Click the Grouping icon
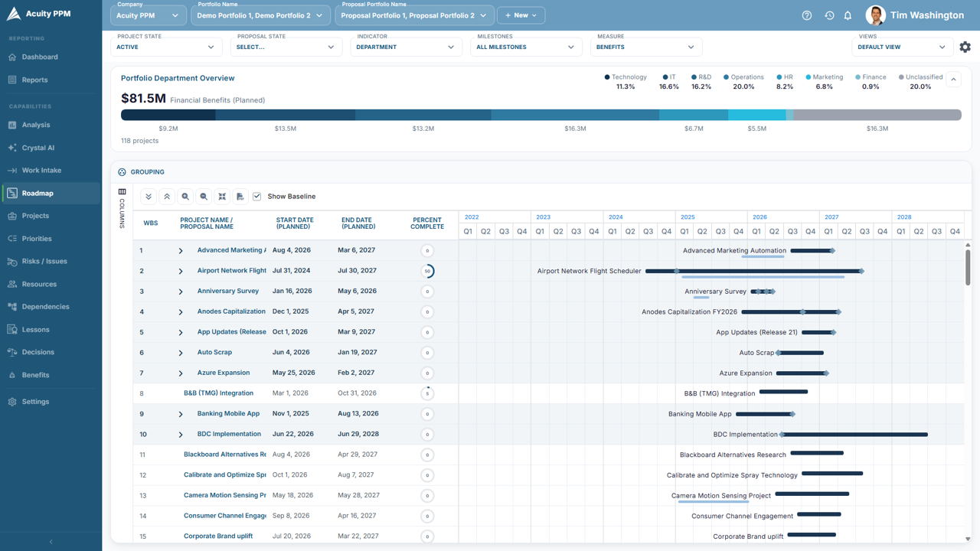980x551 pixels. pyautogui.click(x=122, y=172)
